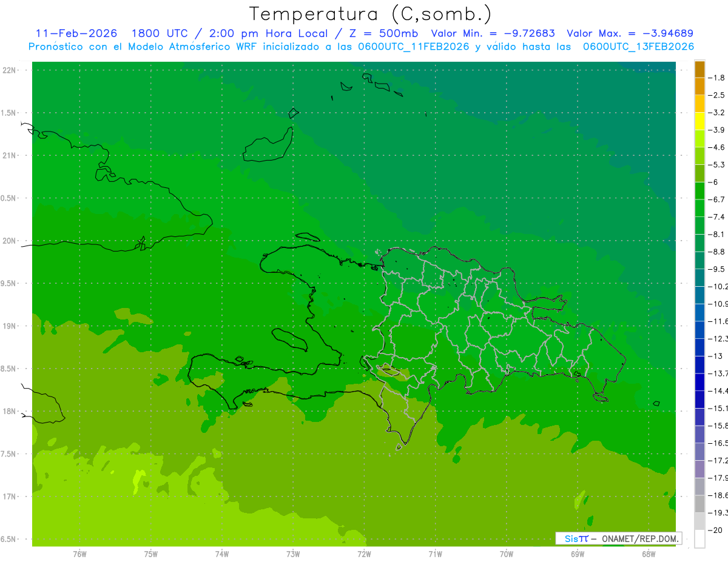Click the 'Valor Min. = -9.72683' readout
The image size is (728, 562).
[492, 33]
